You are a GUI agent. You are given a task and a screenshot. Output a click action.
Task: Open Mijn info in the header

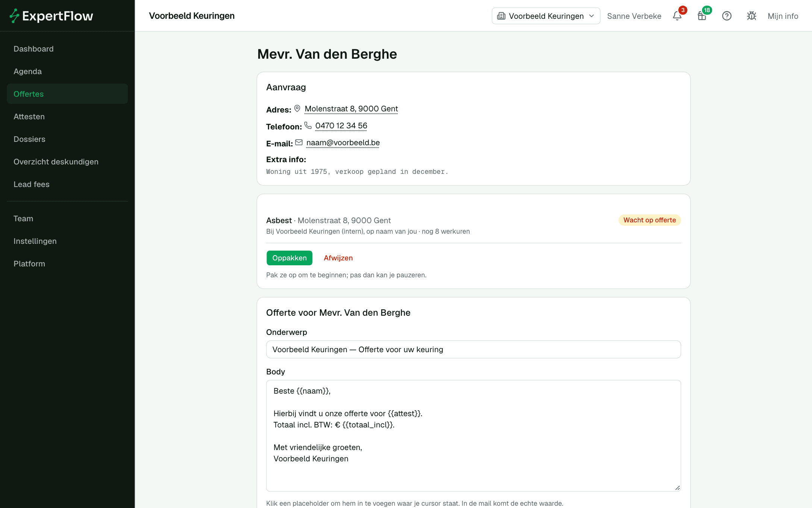click(x=783, y=16)
